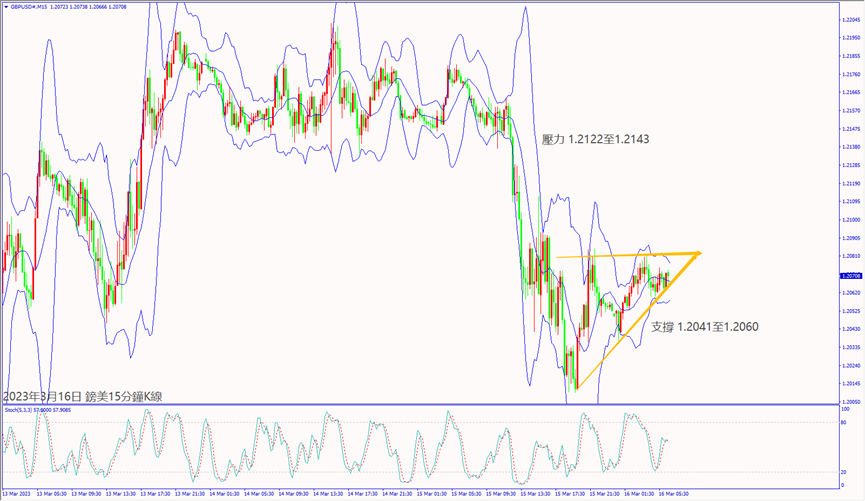The height and width of the screenshot is (501, 865).
Task: Click the 1.22045 price level on axis
Action: [x=851, y=19]
